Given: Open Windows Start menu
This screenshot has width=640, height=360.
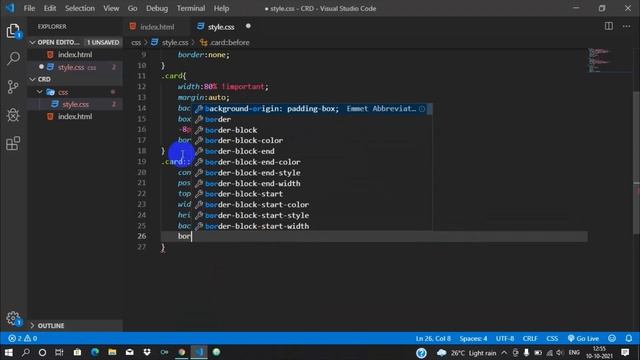Looking at the screenshot, I should 8,352.
